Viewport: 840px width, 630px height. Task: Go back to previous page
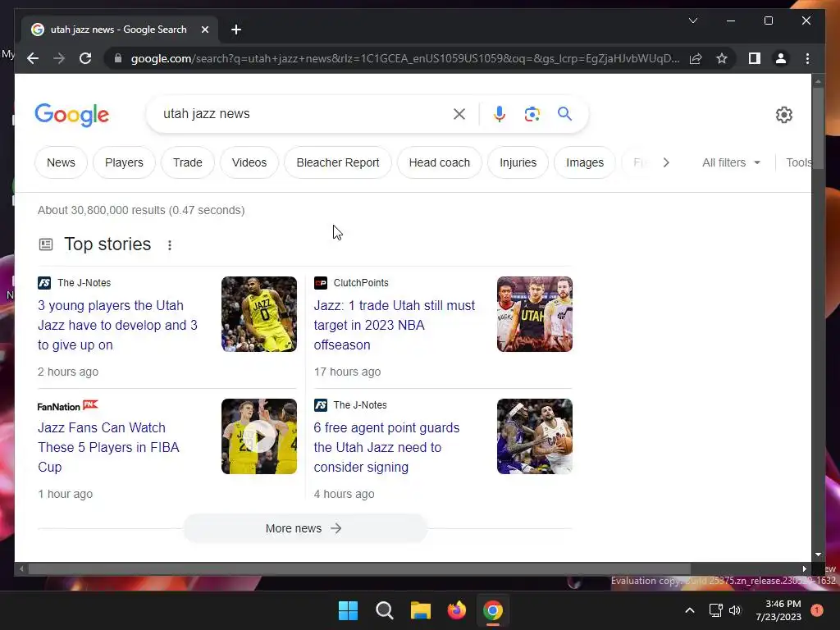[x=33, y=58]
